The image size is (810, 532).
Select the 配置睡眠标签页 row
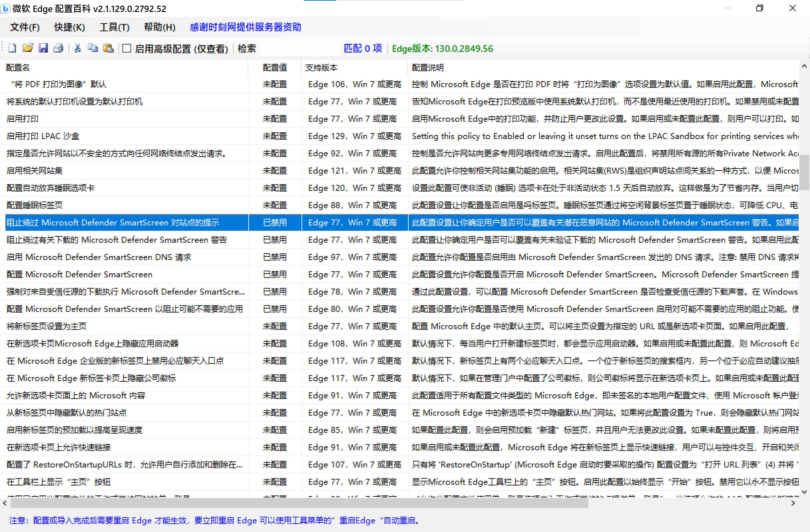(x=399, y=205)
